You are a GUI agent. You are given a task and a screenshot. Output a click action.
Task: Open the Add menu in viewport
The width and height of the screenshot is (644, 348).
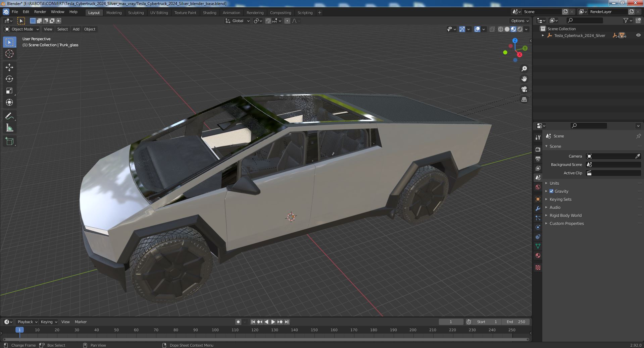click(x=76, y=29)
